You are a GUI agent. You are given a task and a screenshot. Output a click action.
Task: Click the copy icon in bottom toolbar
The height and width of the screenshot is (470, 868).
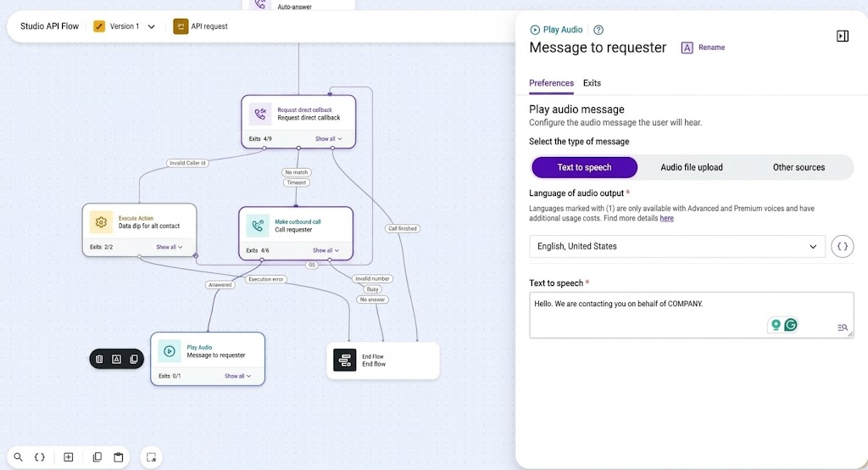(97, 457)
